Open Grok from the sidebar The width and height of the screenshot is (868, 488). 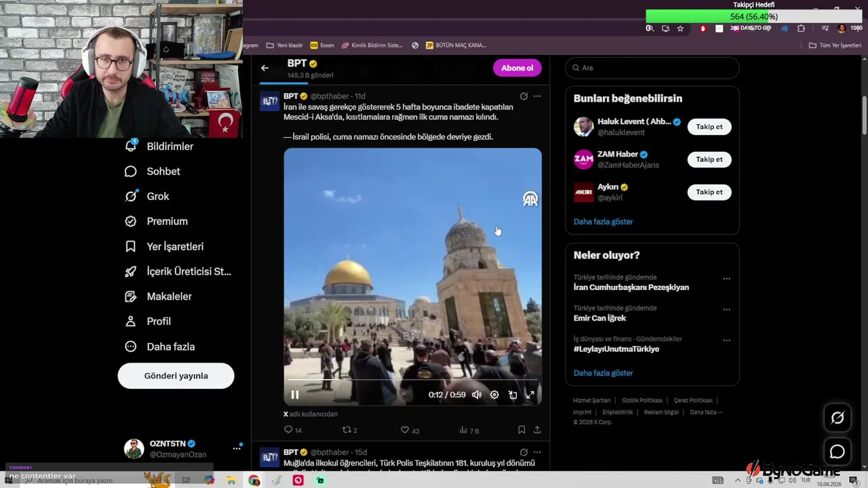coord(147,196)
